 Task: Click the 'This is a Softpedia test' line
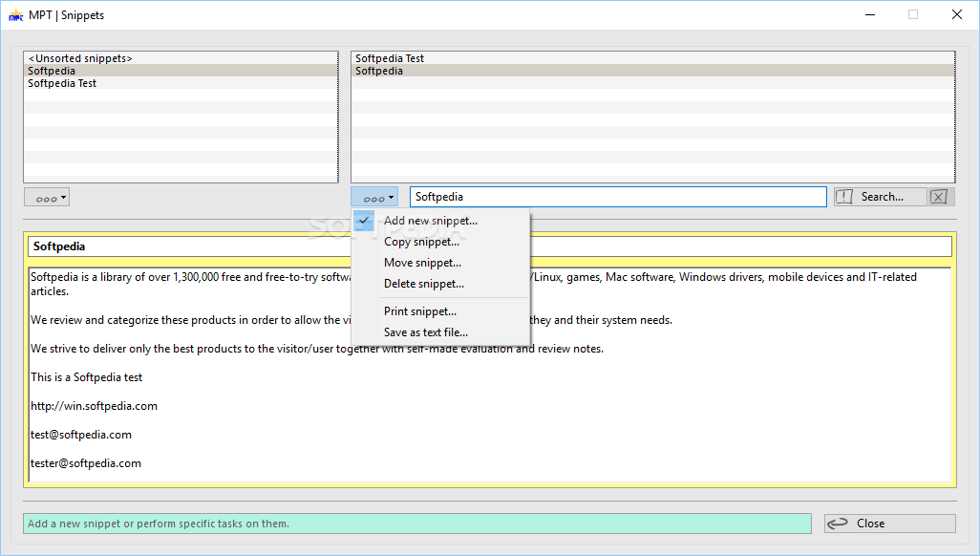87,377
